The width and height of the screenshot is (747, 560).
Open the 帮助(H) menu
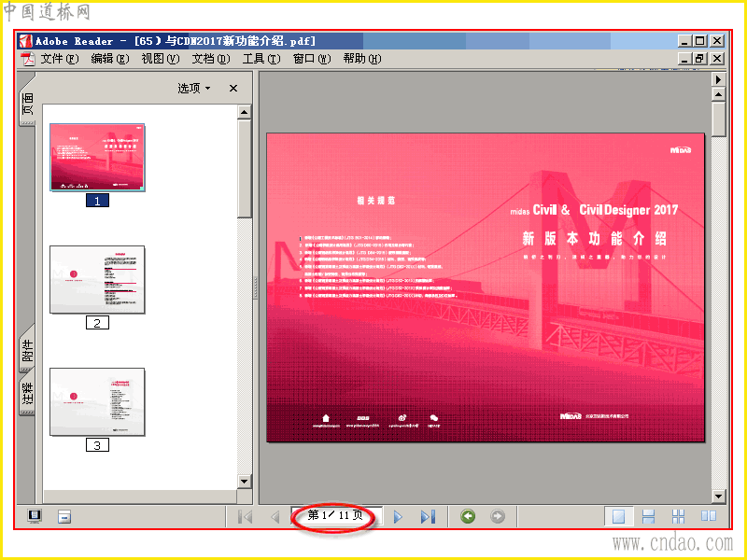[362, 59]
